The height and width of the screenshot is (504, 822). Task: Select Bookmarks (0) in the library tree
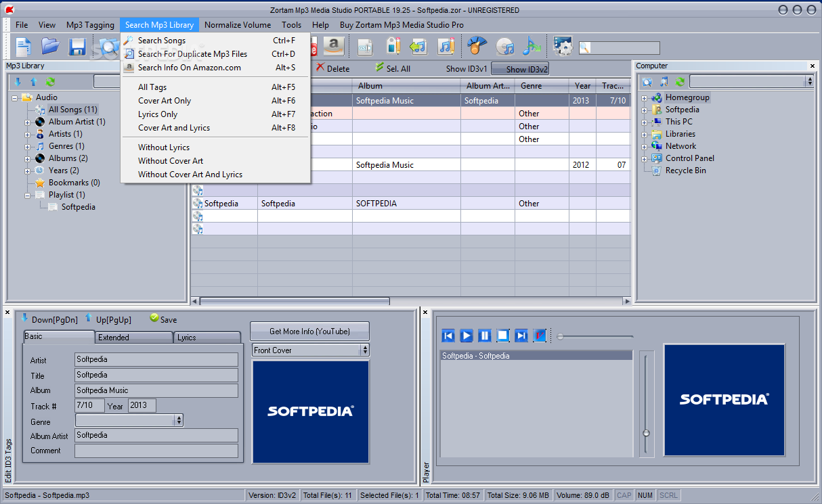pos(74,183)
